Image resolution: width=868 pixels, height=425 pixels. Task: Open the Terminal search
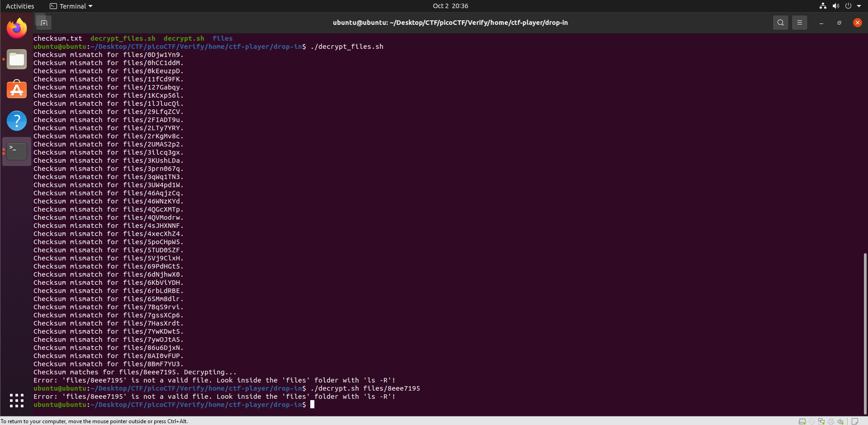coord(780,22)
